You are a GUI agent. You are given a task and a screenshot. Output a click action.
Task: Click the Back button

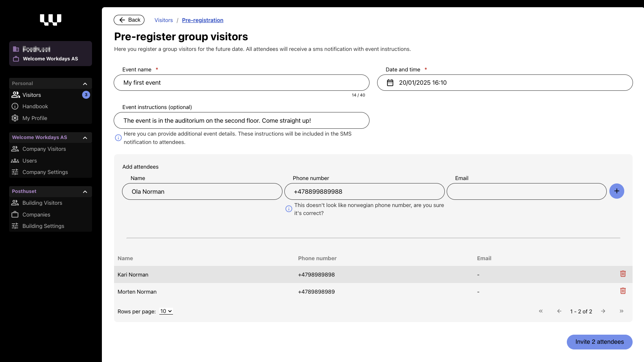click(129, 20)
